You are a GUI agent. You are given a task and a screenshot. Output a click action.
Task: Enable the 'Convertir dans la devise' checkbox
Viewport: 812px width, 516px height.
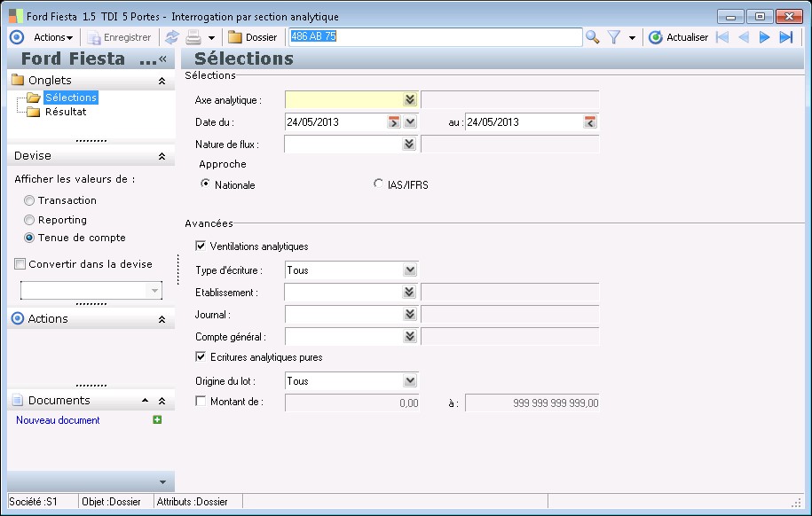click(20, 264)
